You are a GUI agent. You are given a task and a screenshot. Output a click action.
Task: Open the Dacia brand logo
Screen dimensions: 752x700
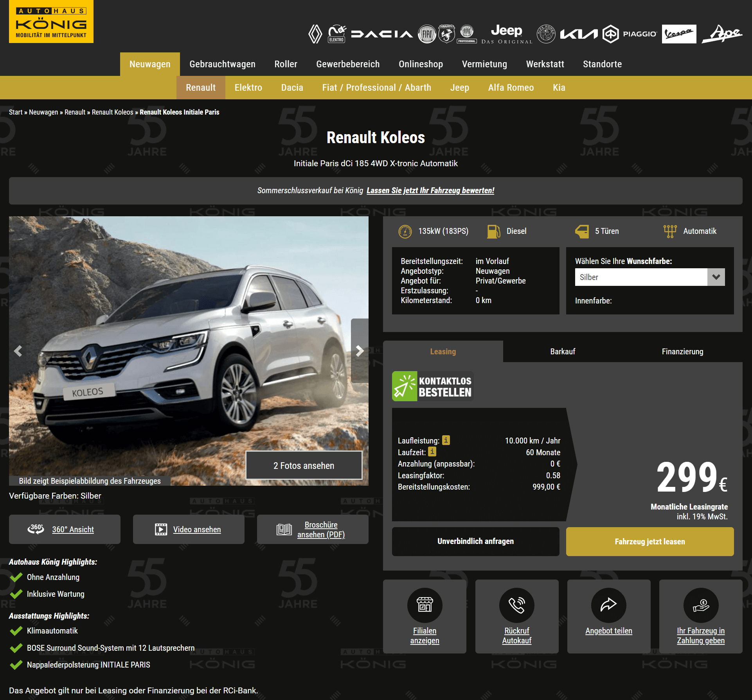[382, 34]
